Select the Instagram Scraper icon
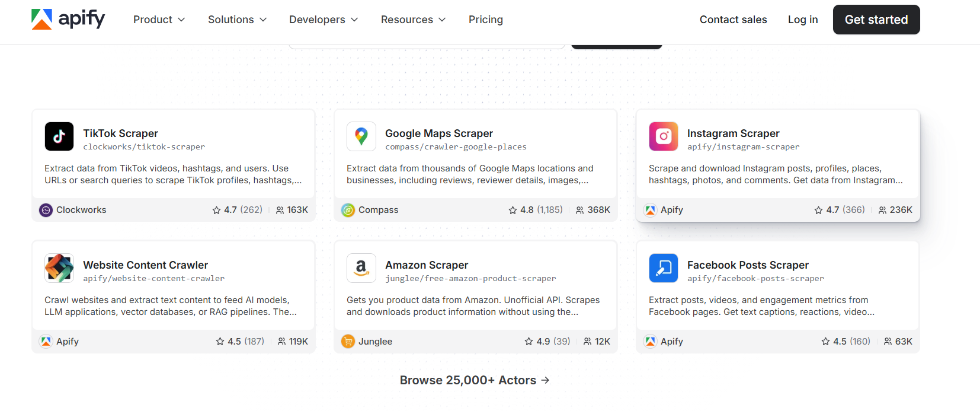Screen dimensions: 980x411 [x=663, y=136]
